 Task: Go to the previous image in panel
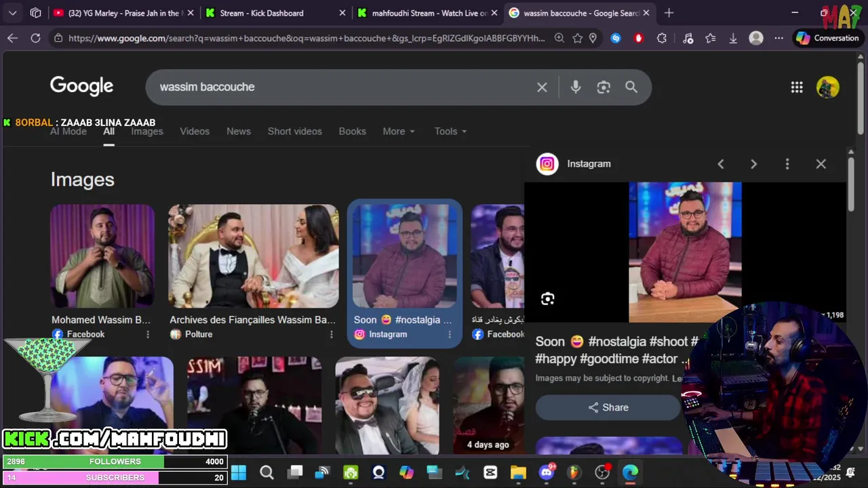tap(721, 164)
